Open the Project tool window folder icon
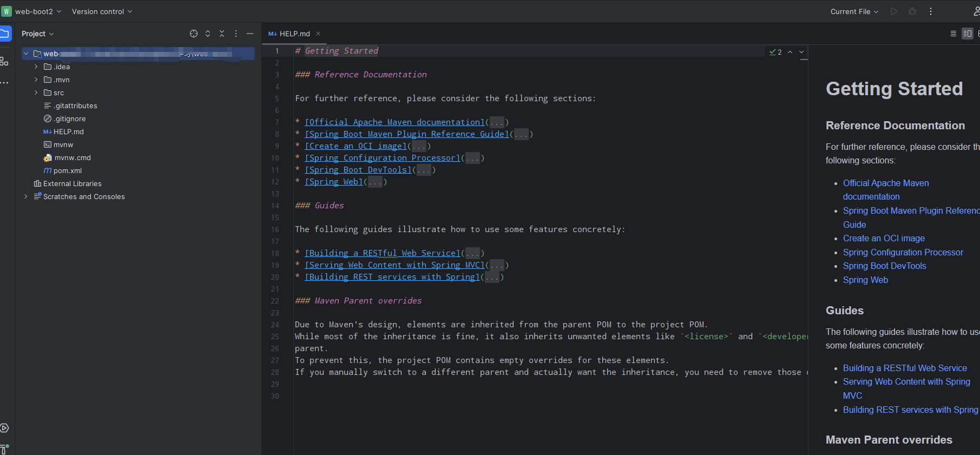The image size is (980, 455). tap(5, 34)
